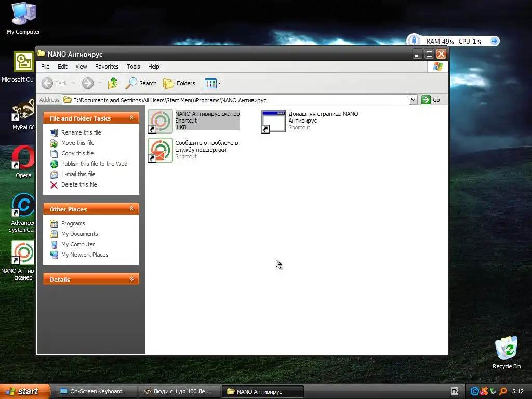Open the Edit menu
The height and width of the screenshot is (399, 532).
pyautogui.click(x=62, y=66)
